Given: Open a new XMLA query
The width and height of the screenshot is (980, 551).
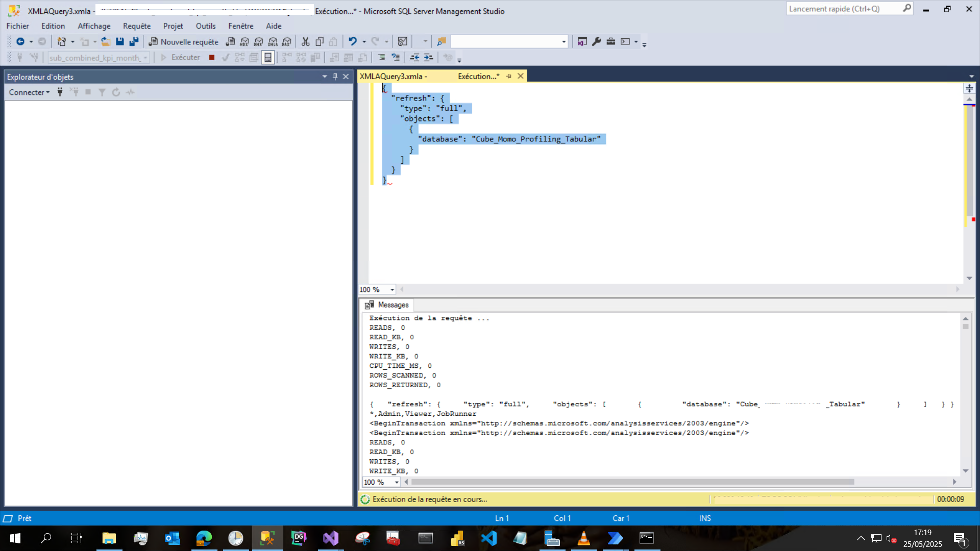Looking at the screenshot, I should pos(273,41).
